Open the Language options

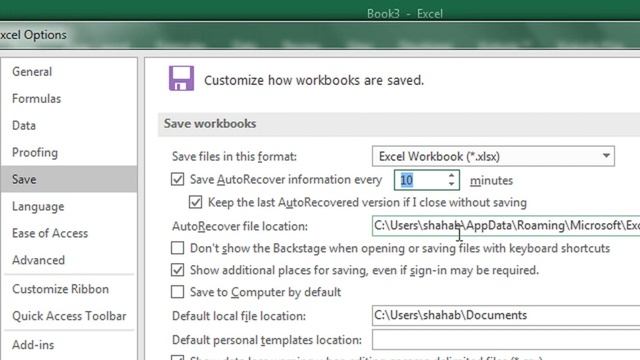pos(38,207)
